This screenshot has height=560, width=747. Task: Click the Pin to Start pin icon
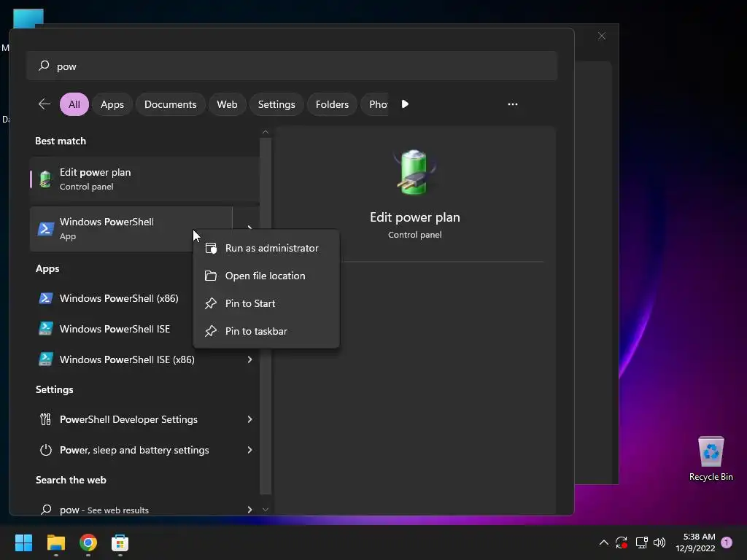tap(211, 303)
